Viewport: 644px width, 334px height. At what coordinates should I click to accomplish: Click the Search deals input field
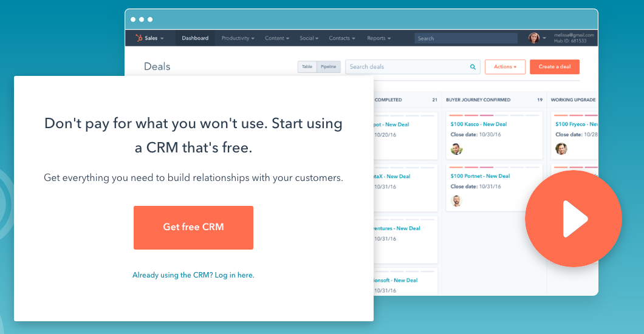(x=413, y=67)
